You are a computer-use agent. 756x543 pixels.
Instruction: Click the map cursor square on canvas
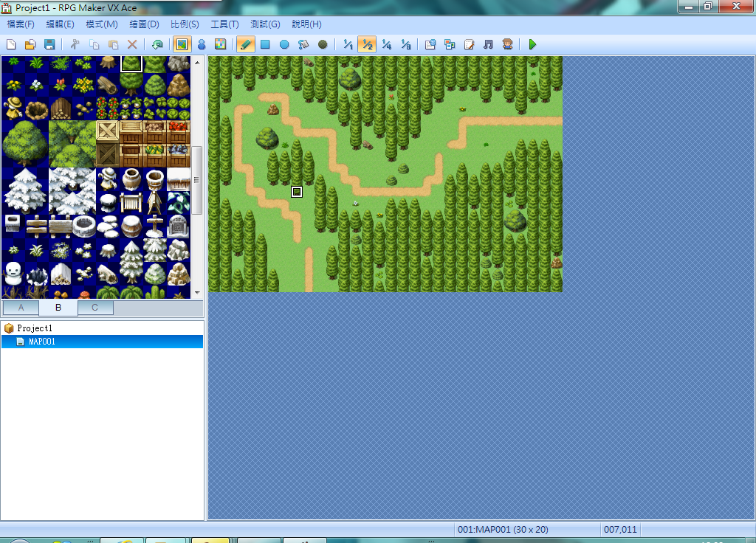(x=297, y=192)
